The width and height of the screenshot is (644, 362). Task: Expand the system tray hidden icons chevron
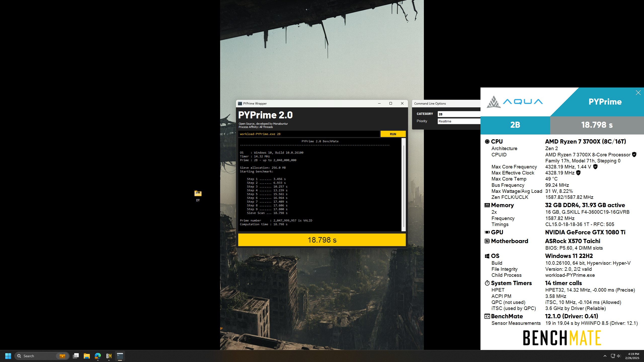point(605,356)
